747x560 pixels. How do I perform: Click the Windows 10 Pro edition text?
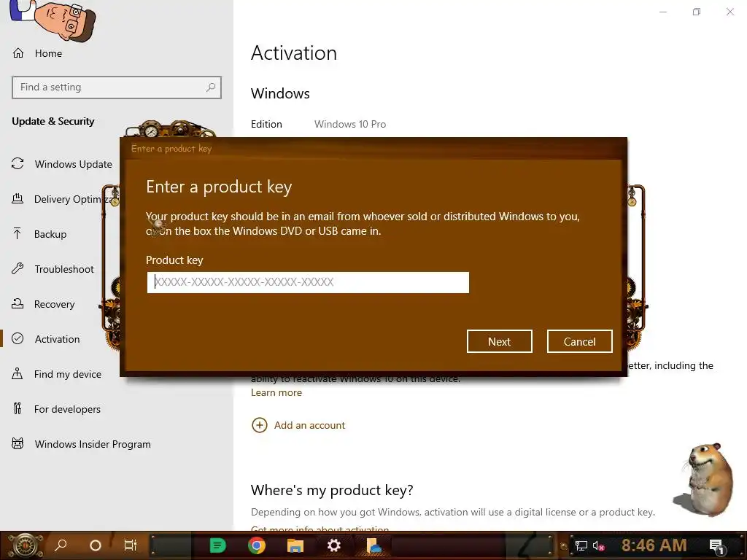tap(350, 124)
